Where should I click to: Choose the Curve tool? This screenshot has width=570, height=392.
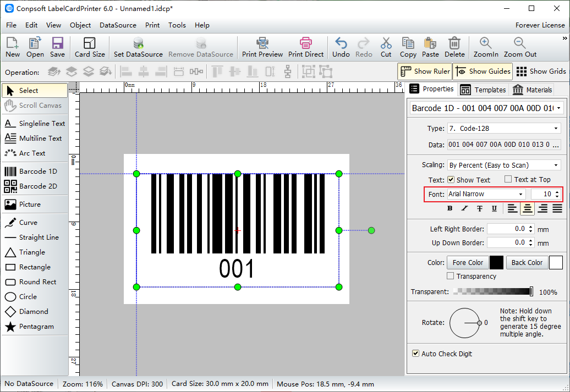35,222
